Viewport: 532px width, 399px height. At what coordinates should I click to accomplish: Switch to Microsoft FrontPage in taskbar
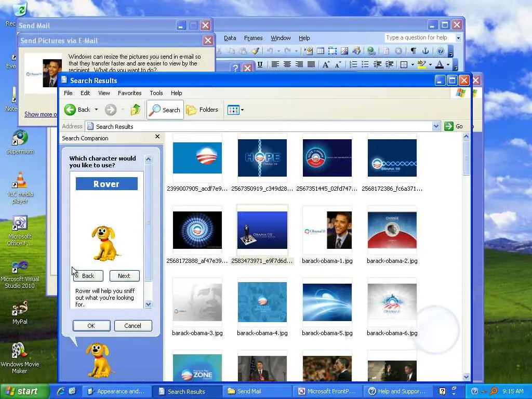pos(327,391)
